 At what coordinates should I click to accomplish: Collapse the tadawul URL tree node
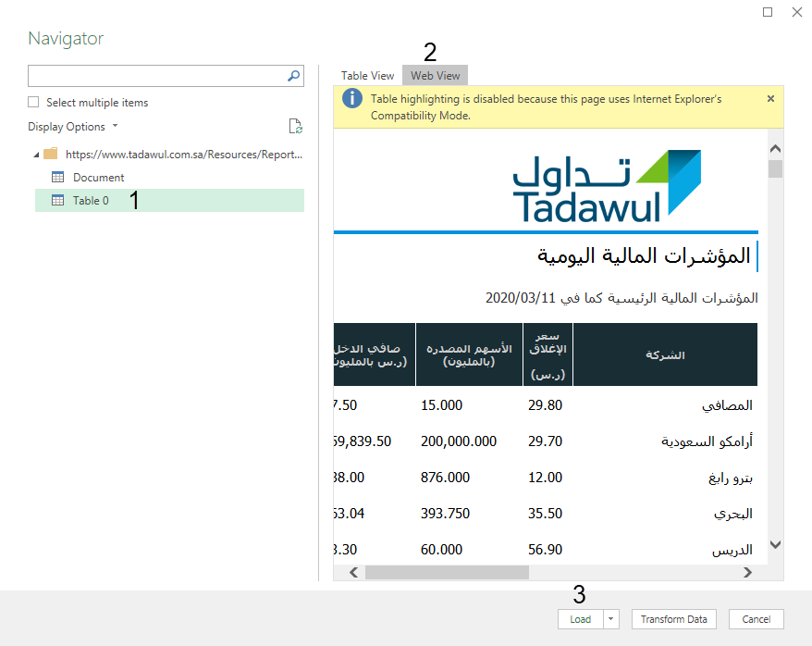click(36, 155)
